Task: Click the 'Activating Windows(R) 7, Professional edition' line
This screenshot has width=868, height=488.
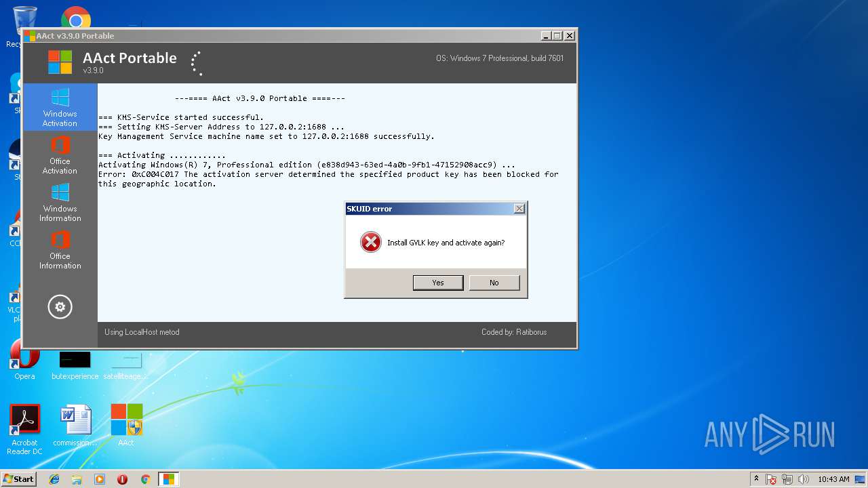Action: tap(307, 165)
